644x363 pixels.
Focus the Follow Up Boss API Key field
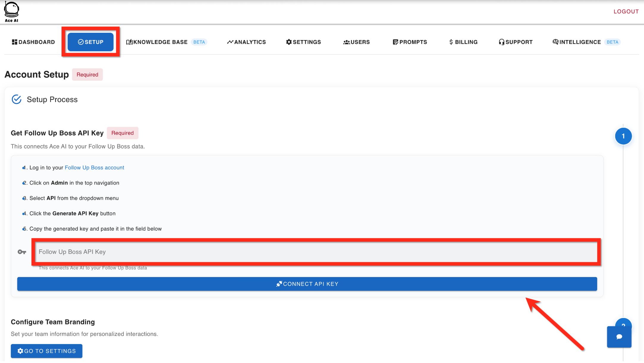[x=316, y=252]
